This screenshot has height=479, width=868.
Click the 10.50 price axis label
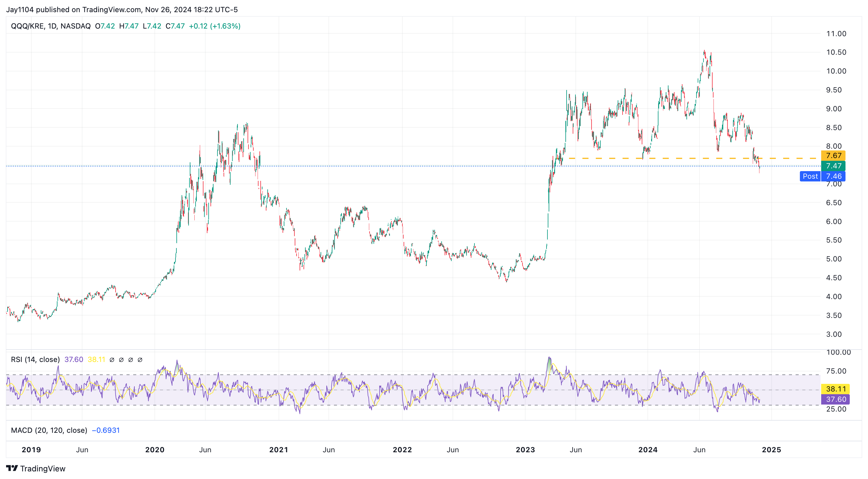836,52
